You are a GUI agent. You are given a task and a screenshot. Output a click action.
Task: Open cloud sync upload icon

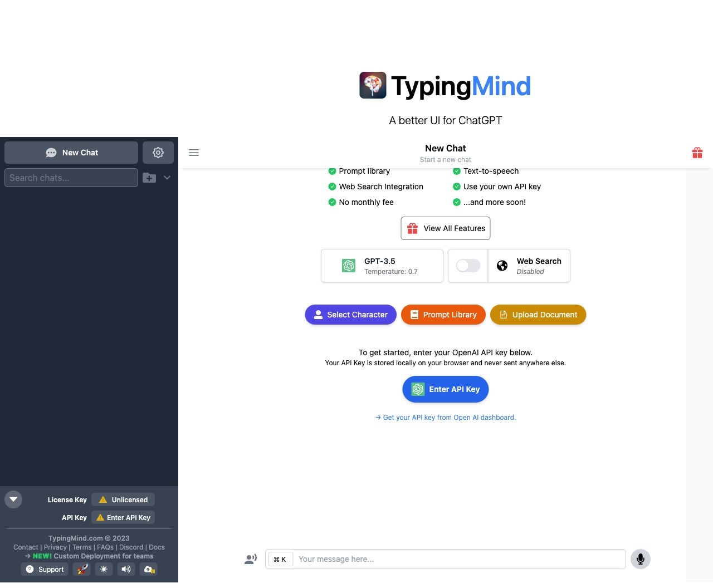148,569
